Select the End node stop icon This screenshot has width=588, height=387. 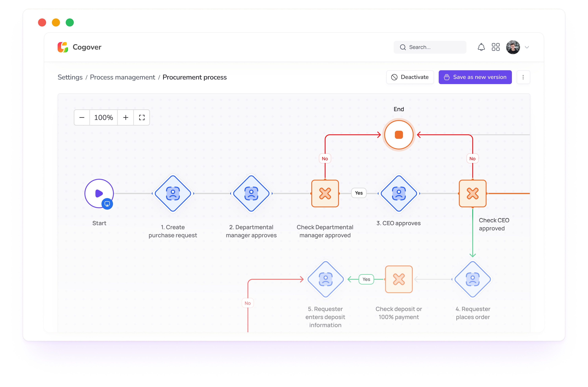click(x=398, y=135)
